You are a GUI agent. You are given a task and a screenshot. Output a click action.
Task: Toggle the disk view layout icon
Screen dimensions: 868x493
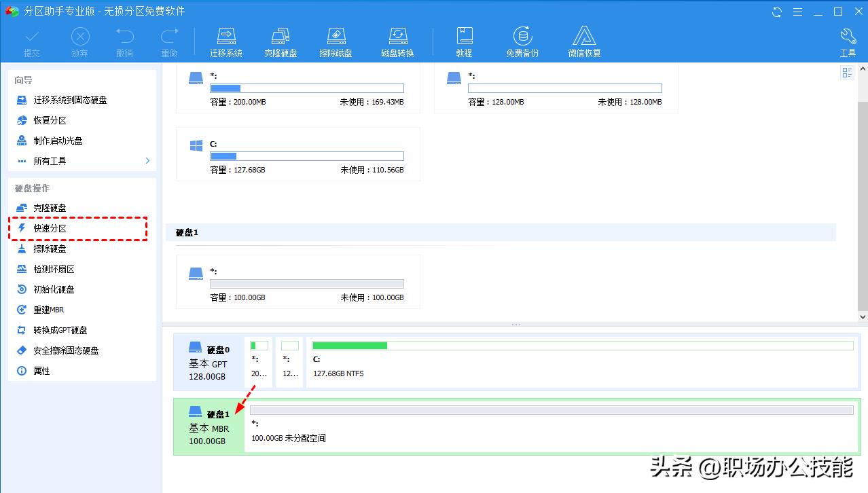tap(847, 72)
